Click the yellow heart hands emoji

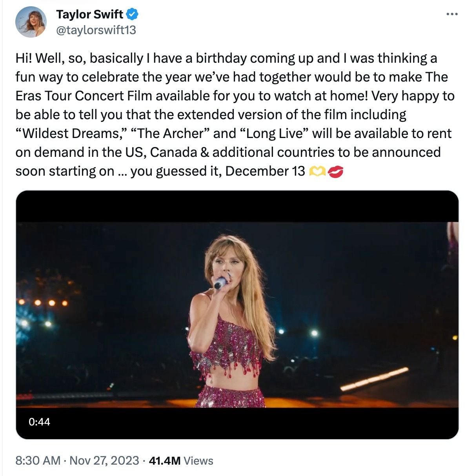[317, 171]
